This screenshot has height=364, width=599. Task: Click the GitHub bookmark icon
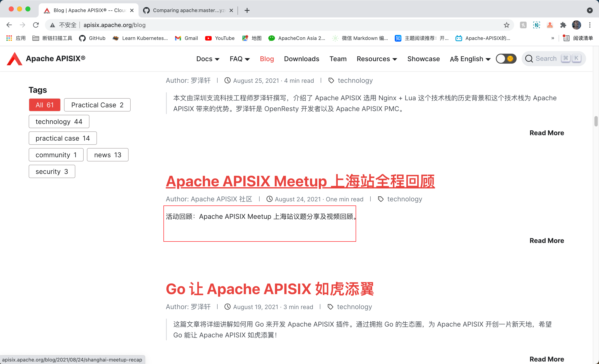tap(82, 38)
